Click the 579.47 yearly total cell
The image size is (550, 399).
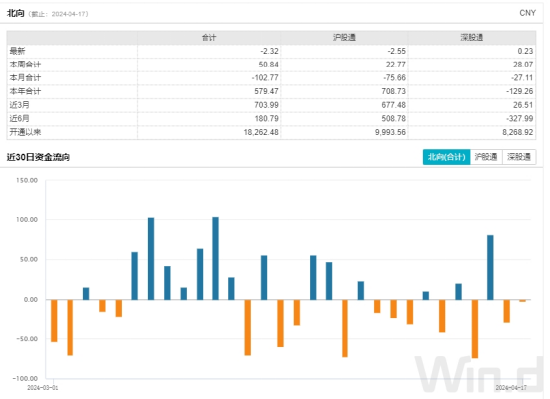266,91
